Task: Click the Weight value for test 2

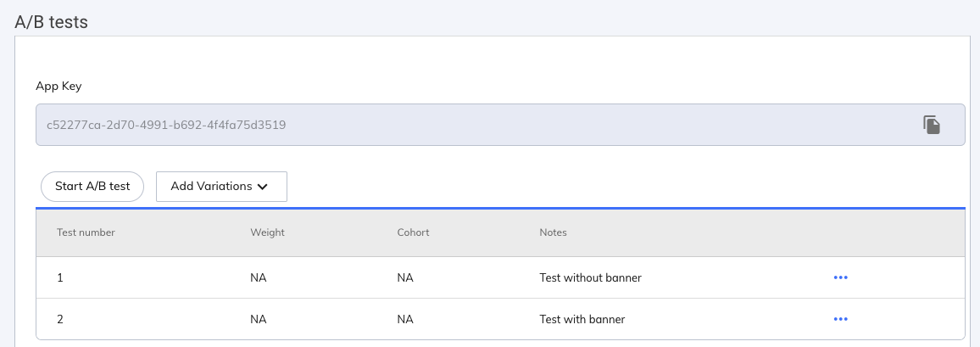Action: 259,319
